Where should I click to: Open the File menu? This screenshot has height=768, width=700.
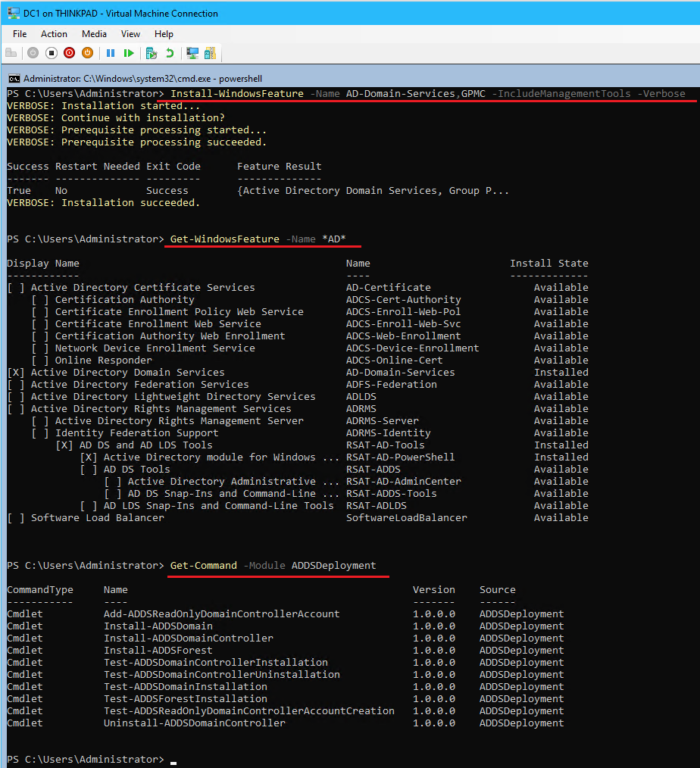point(20,34)
